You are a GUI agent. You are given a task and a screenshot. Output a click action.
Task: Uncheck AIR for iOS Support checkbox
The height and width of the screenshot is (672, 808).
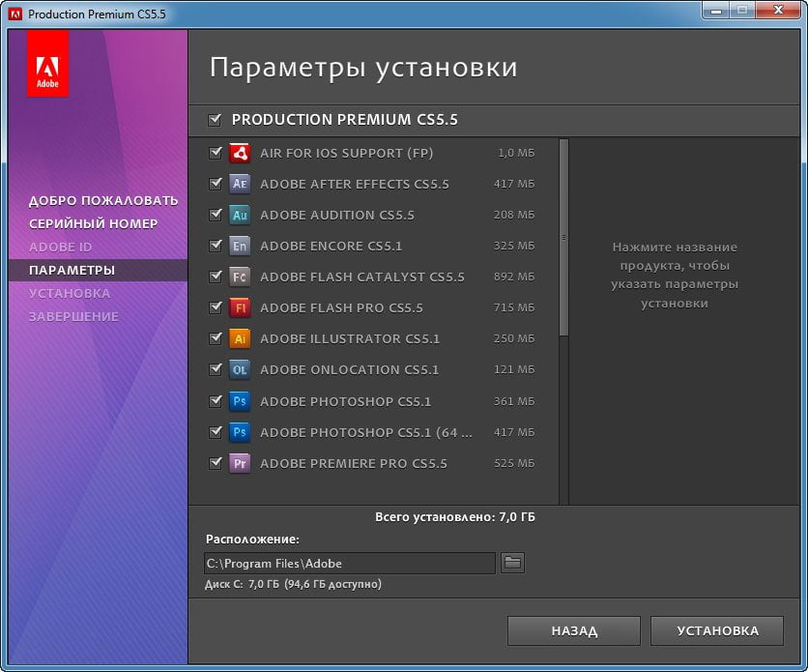pyautogui.click(x=216, y=153)
